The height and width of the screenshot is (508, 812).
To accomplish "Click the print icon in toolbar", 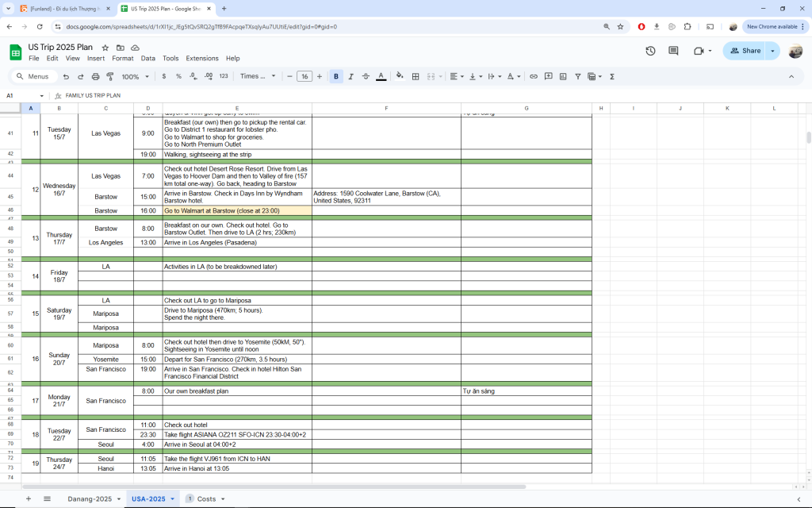I will (96, 77).
